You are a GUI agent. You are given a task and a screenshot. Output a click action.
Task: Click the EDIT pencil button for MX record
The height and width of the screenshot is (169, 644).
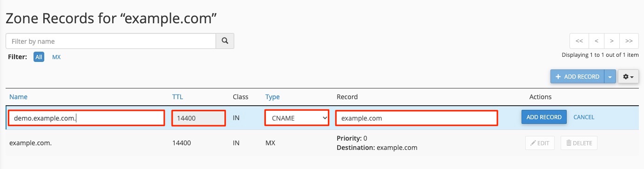[x=540, y=143]
